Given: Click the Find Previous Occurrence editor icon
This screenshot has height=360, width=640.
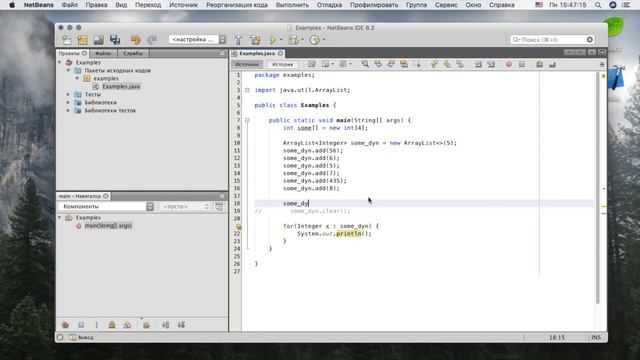Looking at the screenshot, I should coord(378,64).
